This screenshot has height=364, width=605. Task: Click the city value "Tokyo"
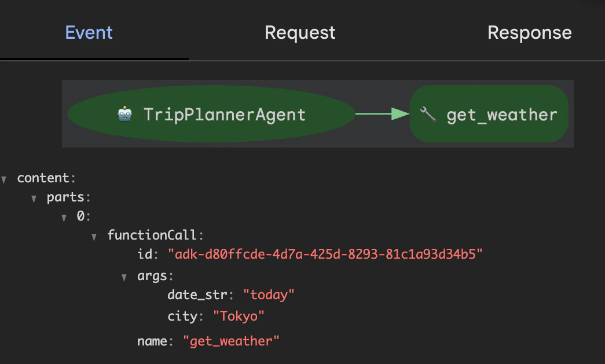pos(239,316)
